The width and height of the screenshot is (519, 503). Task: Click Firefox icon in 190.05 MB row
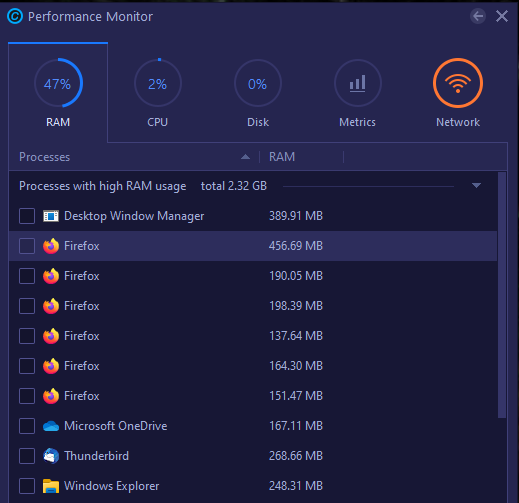(x=51, y=276)
